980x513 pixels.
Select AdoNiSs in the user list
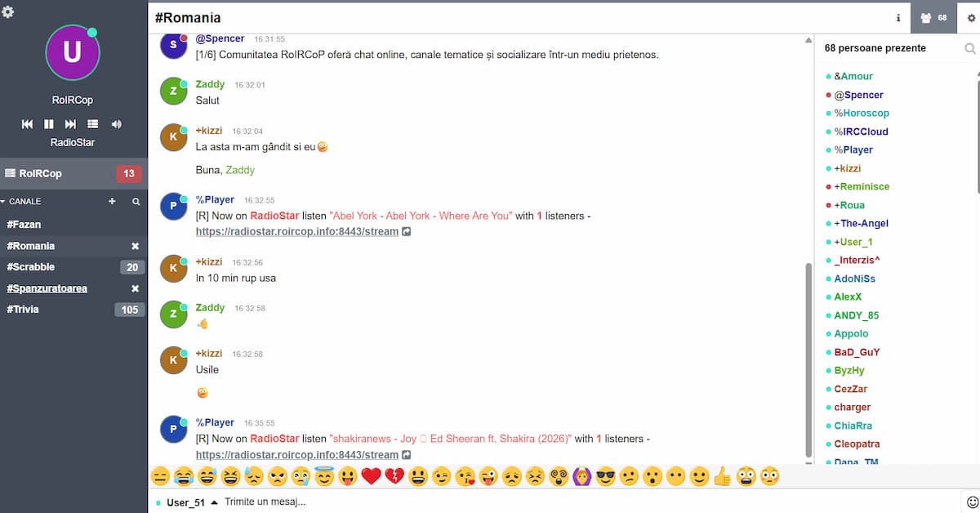pos(854,279)
